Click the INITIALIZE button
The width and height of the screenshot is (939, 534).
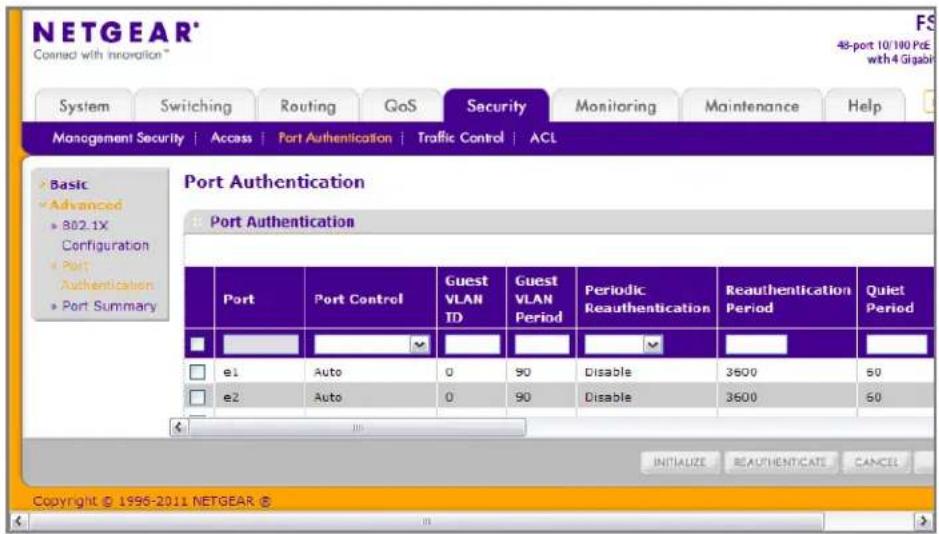coord(680,462)
